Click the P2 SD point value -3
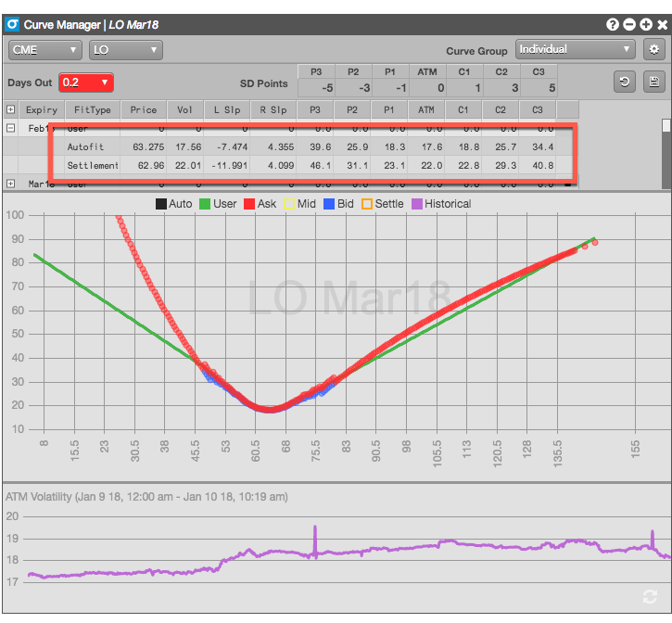672x623 pixels. pyautogui.click(x=353, y=88)
